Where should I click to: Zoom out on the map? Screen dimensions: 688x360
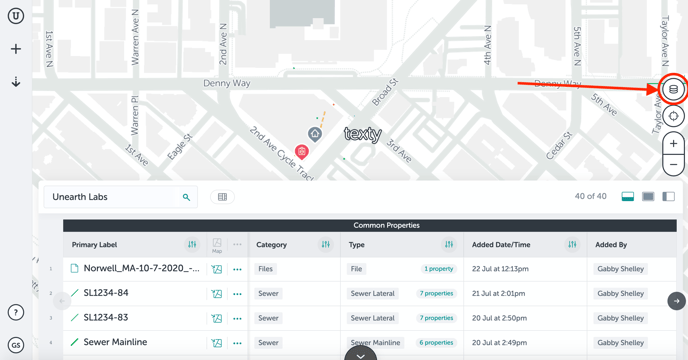pyautogui.click(x=673, y=165)
